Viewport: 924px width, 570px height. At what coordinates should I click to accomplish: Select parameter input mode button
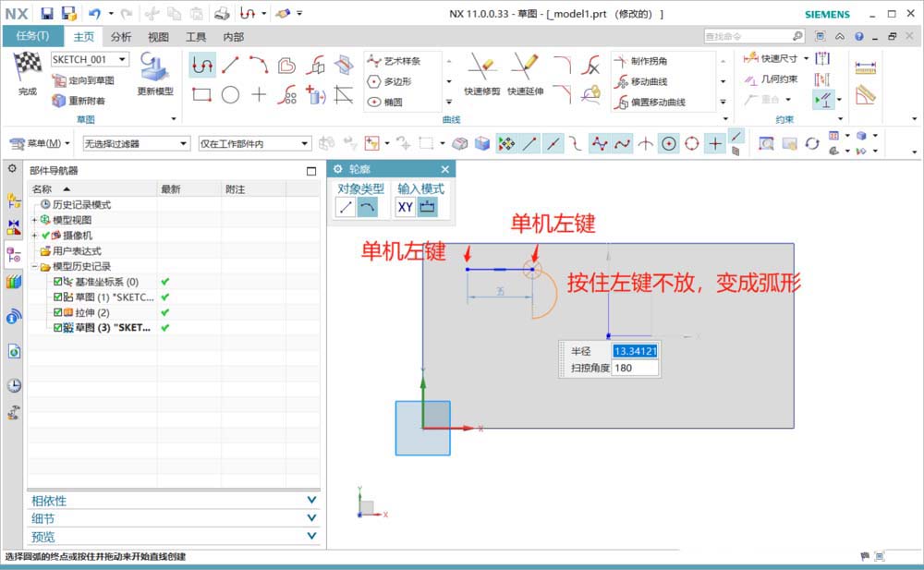click(427, 207)
